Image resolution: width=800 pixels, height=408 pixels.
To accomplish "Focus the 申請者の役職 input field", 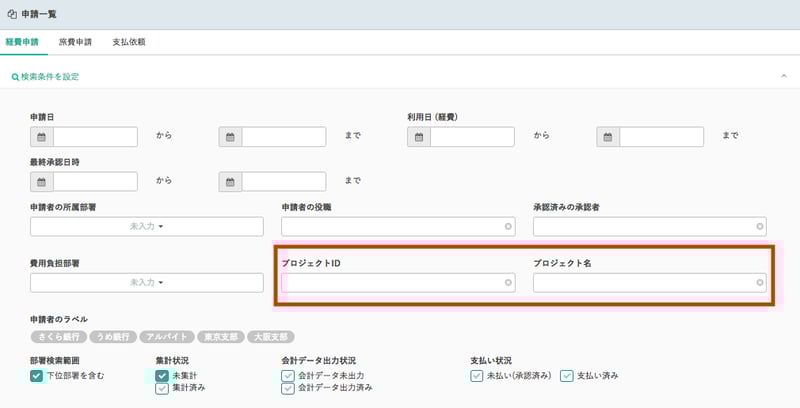I will 398,226.
